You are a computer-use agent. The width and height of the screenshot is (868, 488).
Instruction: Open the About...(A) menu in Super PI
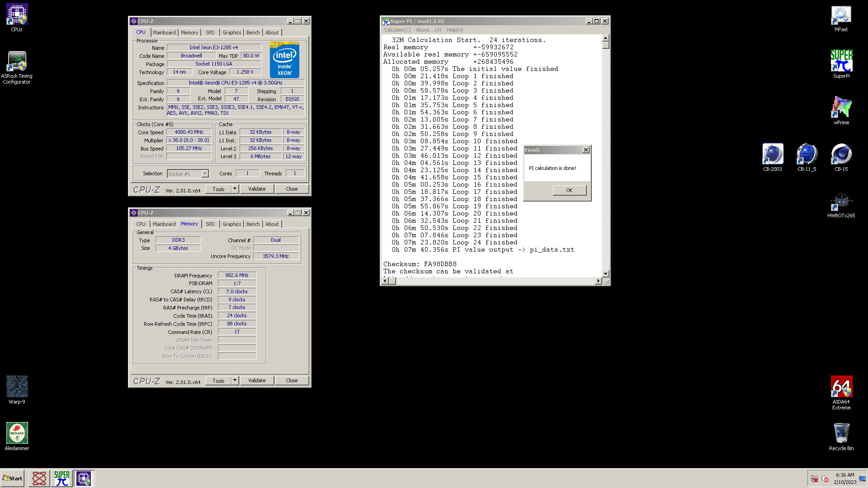[x=429, y=30]
